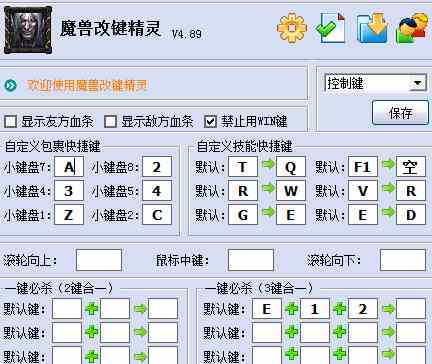432x364 pixels.
Task: Open the orange gear settings icon
Action: [x=292, y=27]
